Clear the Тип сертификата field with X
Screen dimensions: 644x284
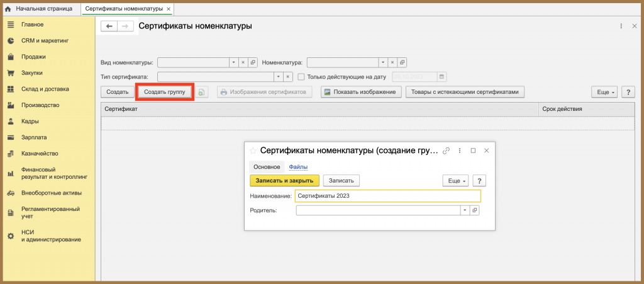point(288,77)
